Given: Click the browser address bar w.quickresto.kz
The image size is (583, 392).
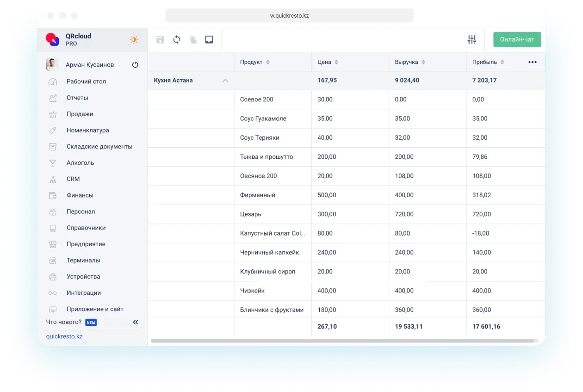Looking at the screenshot, I should (290, 15).
